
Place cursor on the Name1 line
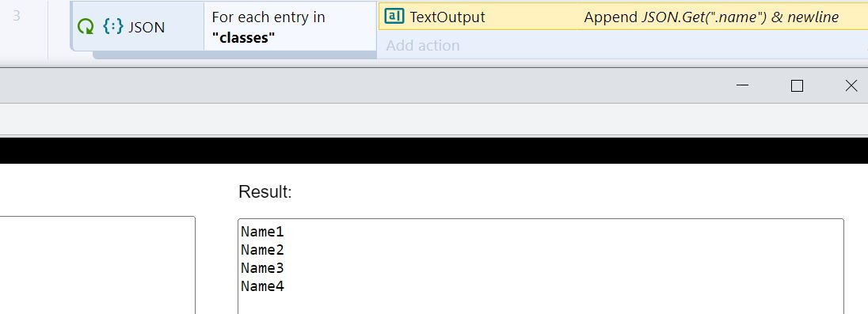[262, 232]
